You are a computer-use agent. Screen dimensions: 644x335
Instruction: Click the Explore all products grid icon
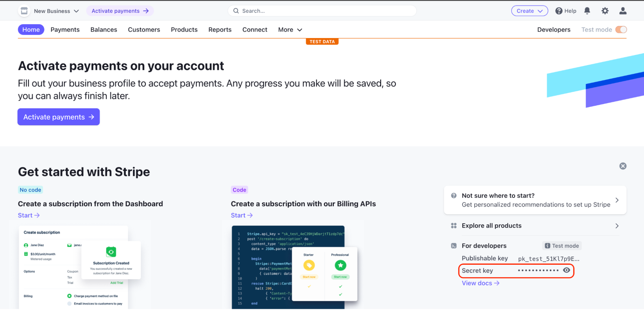[x=454, y=226]
